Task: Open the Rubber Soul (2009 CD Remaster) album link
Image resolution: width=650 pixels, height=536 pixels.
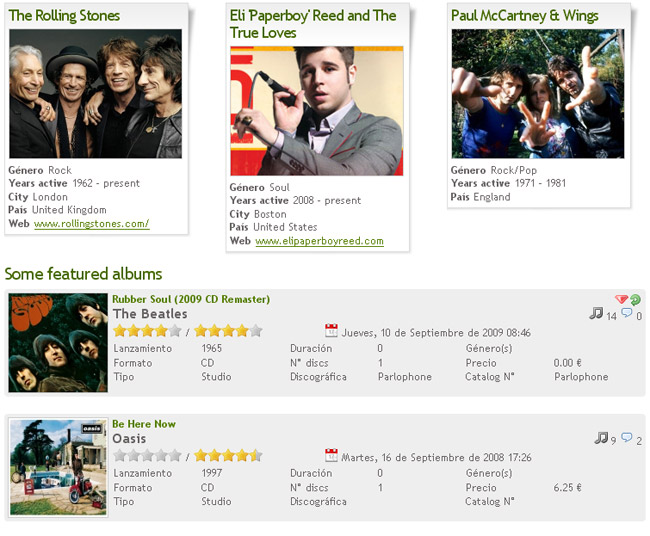Action: (x=190, y=299)
